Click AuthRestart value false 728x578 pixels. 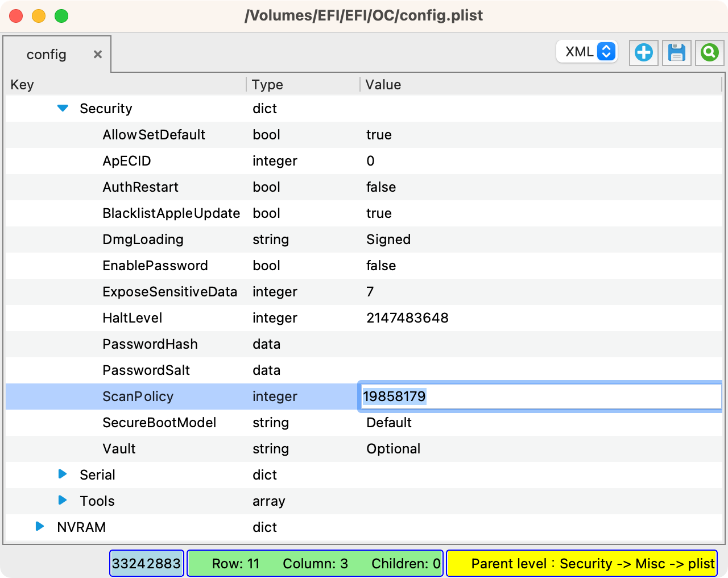381,187
